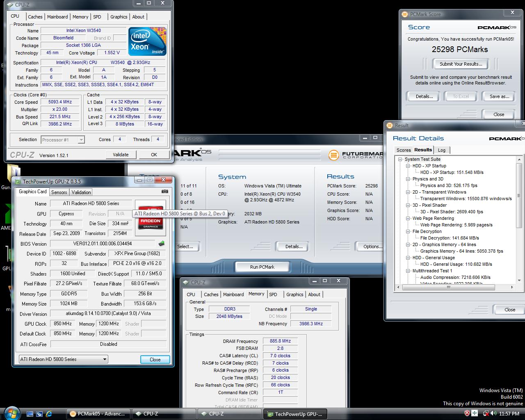The width and height of the screenshot is (525, 420).
Task: Click GPU-Z title bar icon
Action: coord(18,181)
